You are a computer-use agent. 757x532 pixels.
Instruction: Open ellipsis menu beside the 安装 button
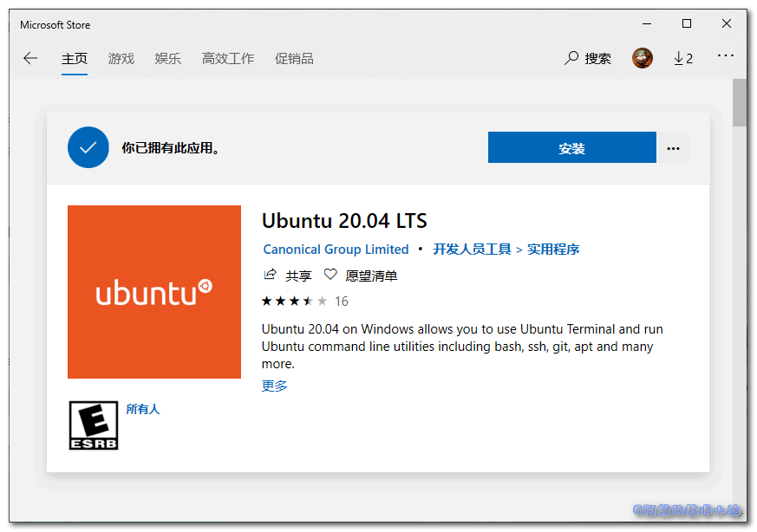674,147
